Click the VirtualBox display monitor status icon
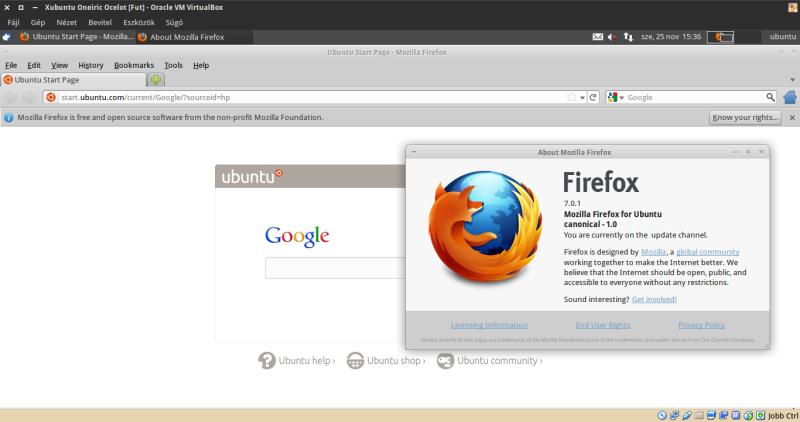This screenshot has width=800, height=422. 711,415
